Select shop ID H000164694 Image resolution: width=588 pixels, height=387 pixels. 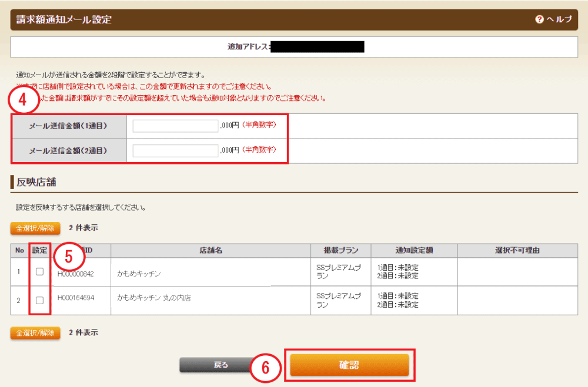pyautogui.click(x=75, y=298)
